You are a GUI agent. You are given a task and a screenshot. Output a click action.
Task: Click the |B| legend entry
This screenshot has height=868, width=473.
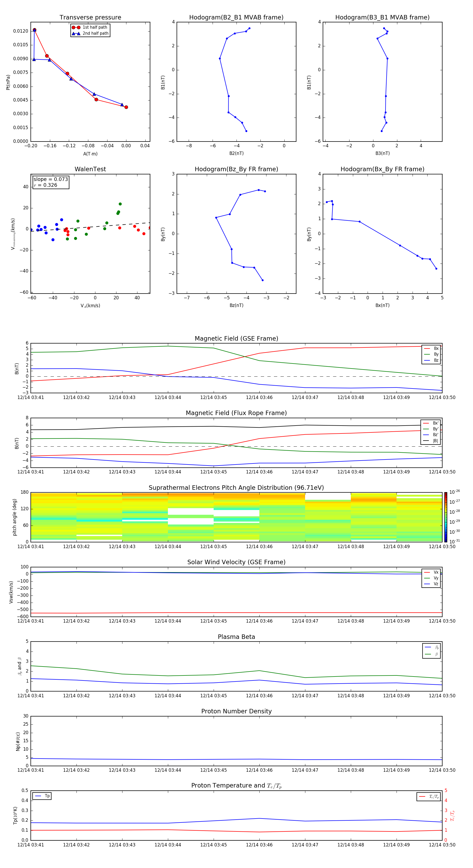pyautogui.click(x=431, y=441)
